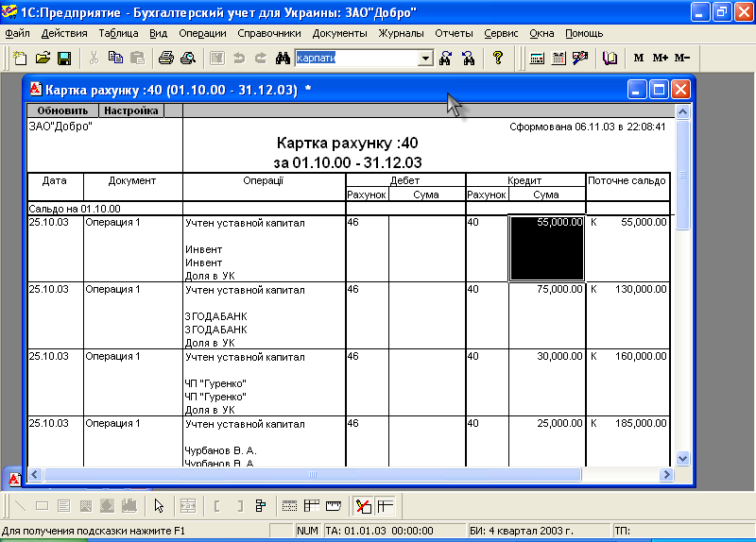Open the calendar icon
Image resolution: width=756 pixels, height=542 pixels.
[x=558, y=59]
